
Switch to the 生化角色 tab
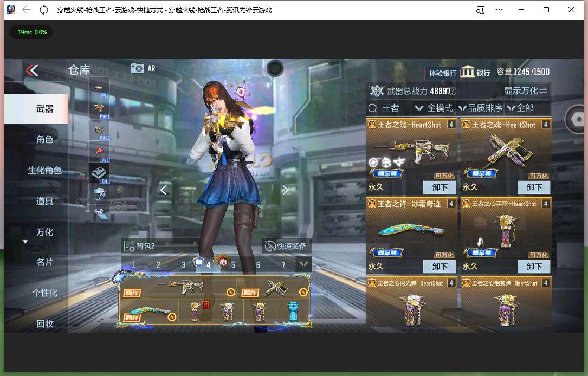point(44,171)
